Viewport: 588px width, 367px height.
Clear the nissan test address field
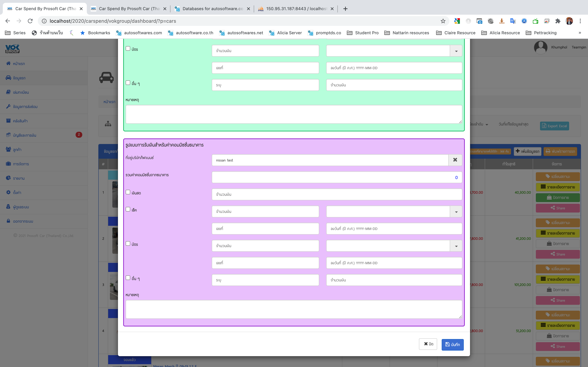click(x=455, y=160)
